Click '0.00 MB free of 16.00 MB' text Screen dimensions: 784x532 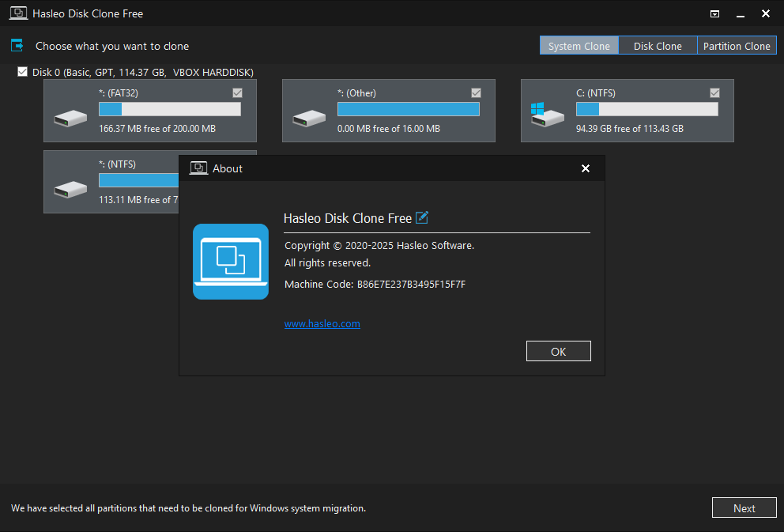(x=389, y=129)
